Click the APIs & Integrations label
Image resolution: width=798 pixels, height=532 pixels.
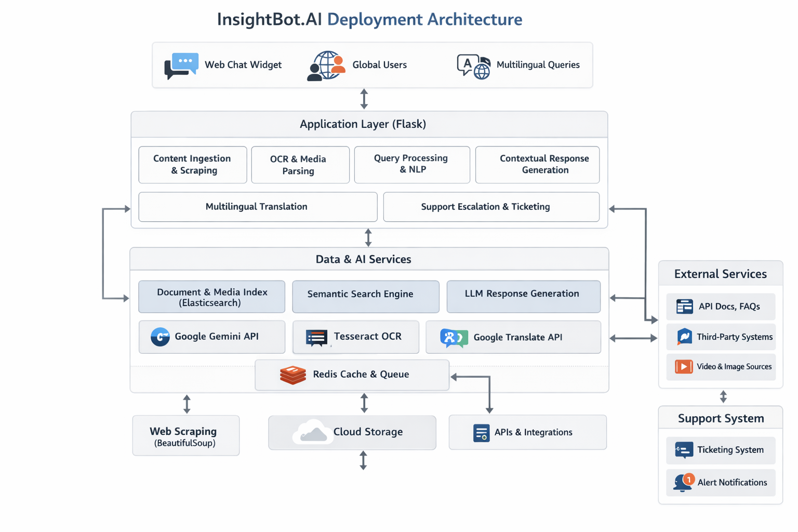click(534, 432)
